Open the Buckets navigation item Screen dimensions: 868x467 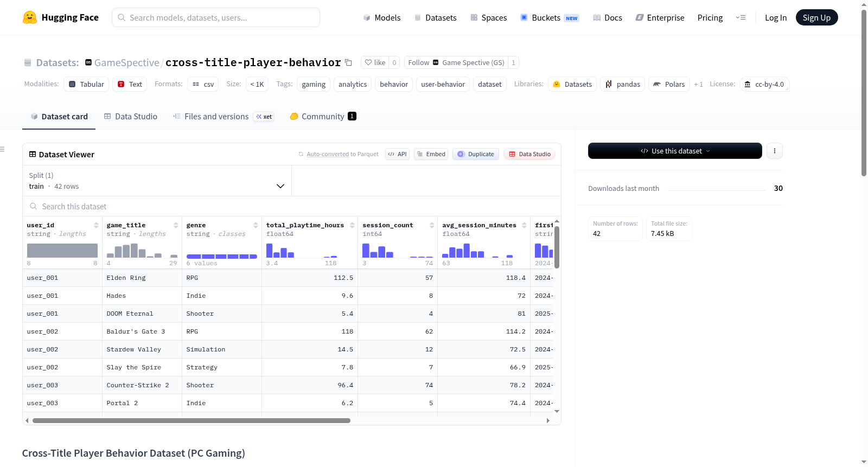point(550,17)
